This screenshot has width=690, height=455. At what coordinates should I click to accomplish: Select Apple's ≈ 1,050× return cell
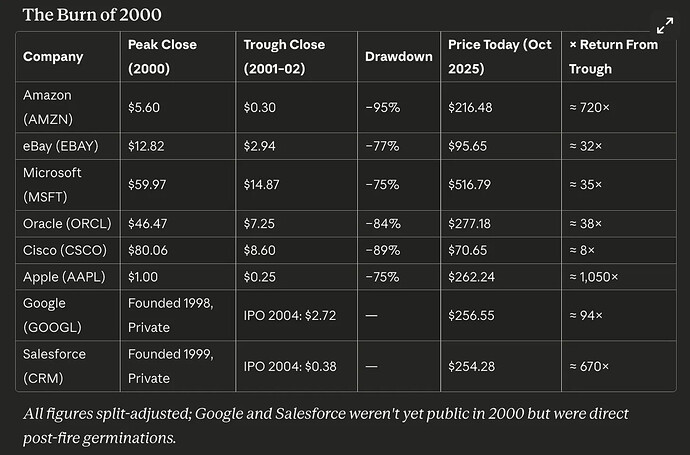593,276
